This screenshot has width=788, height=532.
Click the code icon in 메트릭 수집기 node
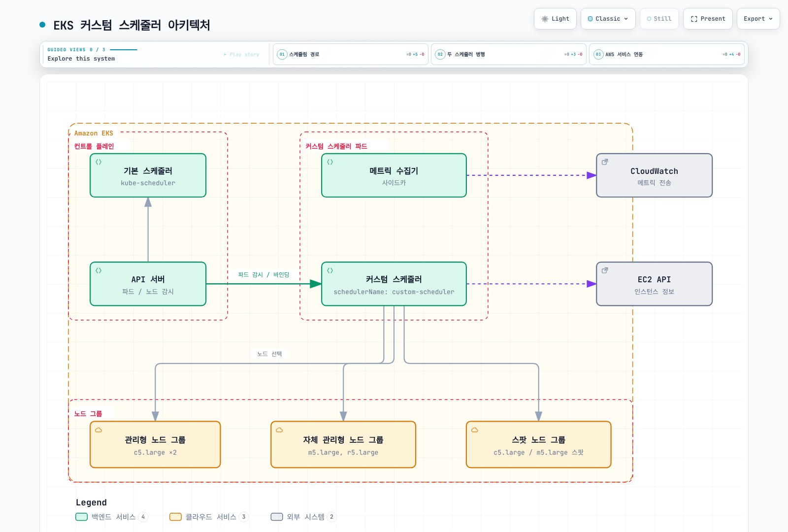pyautogui.click(x=330, y=162)
